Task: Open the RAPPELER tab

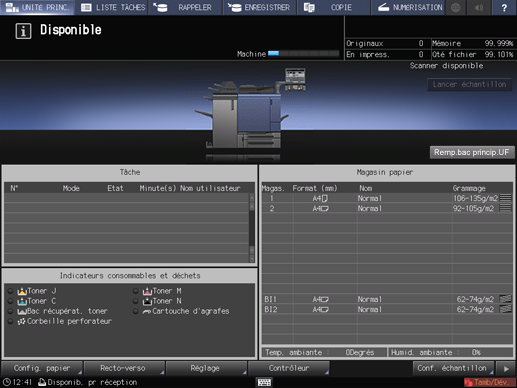Action: pos(185,7)
